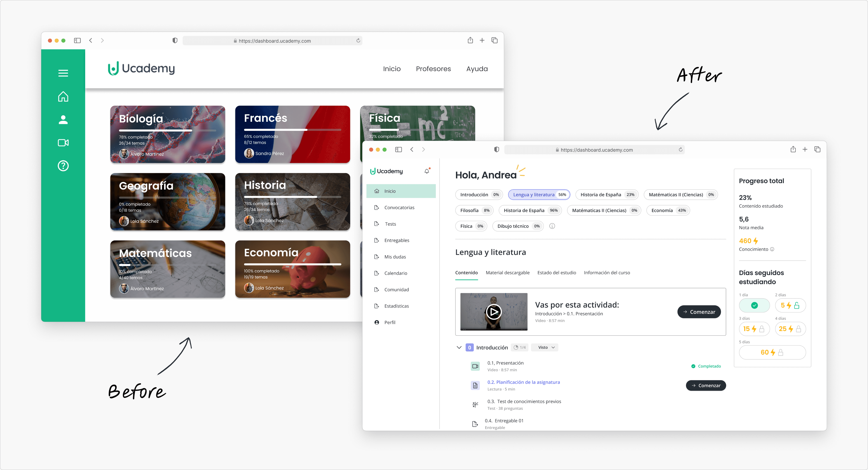Toggle the 1 día completed streak badge
Image resolution: width=868 pixels, height=470 pixels.
(754, 305)
